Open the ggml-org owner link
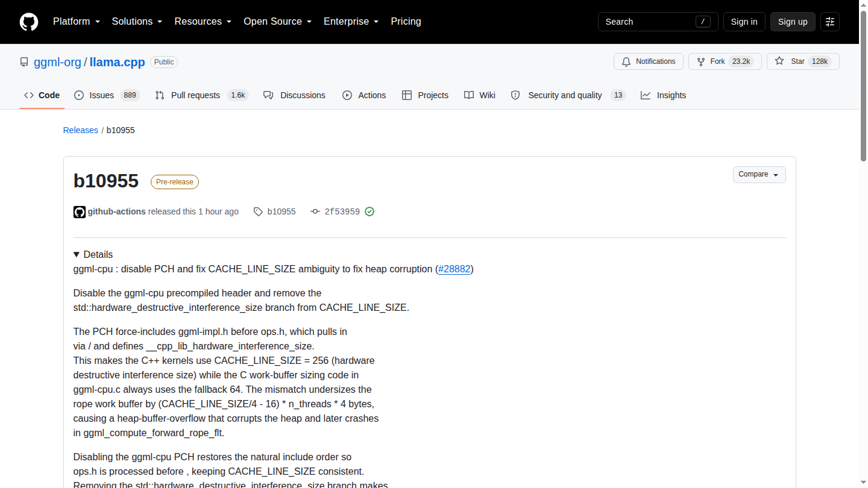This screenshot has height=488, width=868. pos(57,62)
